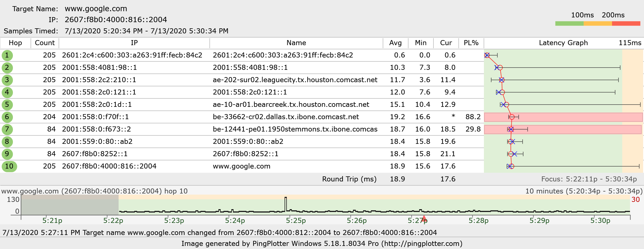Select the hop 3 green circle
Image resolution: width=644 pixels, height=249 pixels.
tap(7, 80)
